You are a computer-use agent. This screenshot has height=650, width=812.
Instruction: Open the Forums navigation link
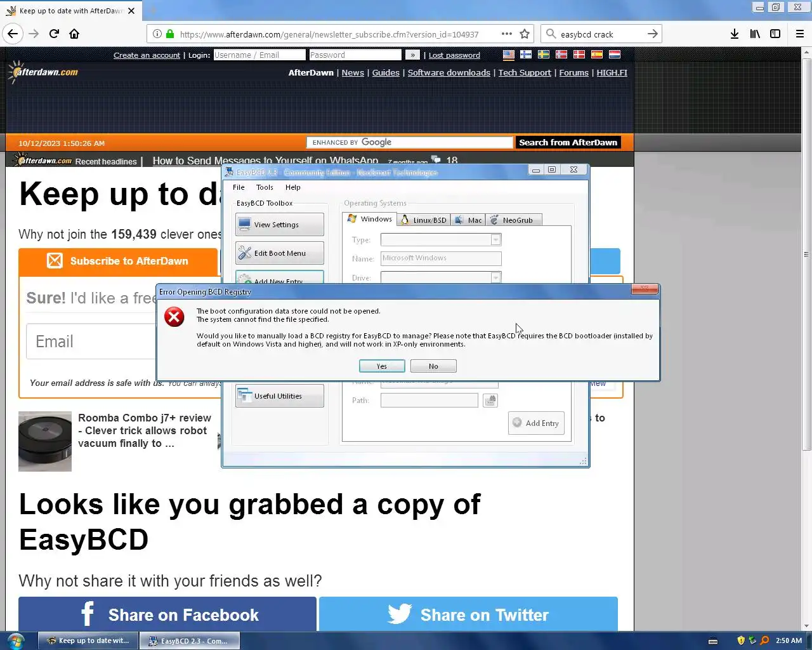(x=574, y=72)
